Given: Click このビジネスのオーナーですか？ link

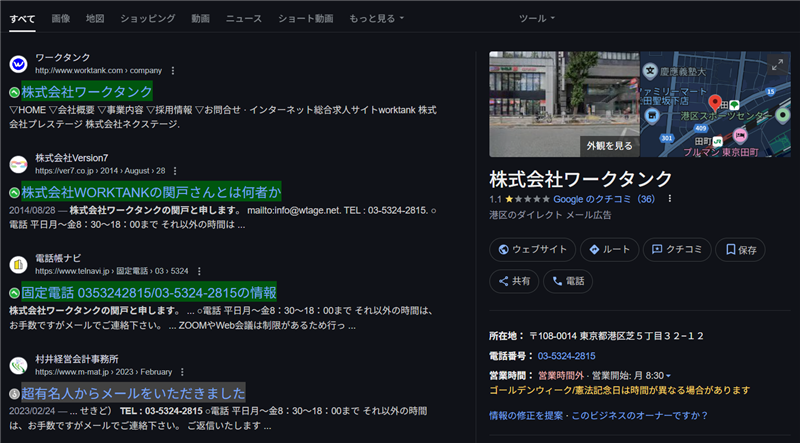Looking at the screenshot, I should (x=640, y=415).
